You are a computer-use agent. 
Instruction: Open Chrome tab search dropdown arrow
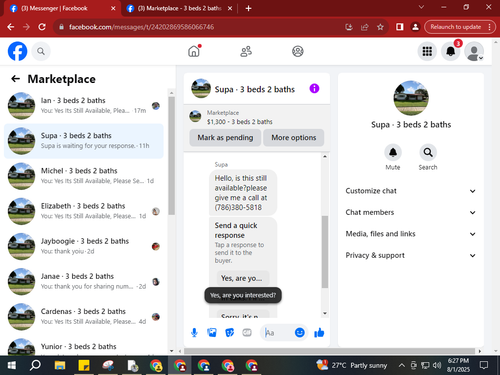tap(421, 7)
